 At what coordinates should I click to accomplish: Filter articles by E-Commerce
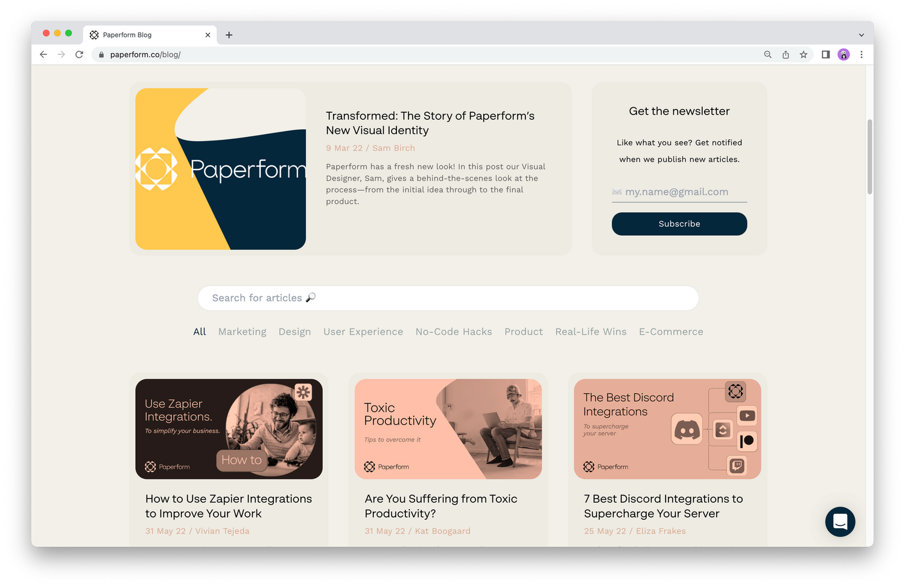pyautogui.click(x=671, y=332)
